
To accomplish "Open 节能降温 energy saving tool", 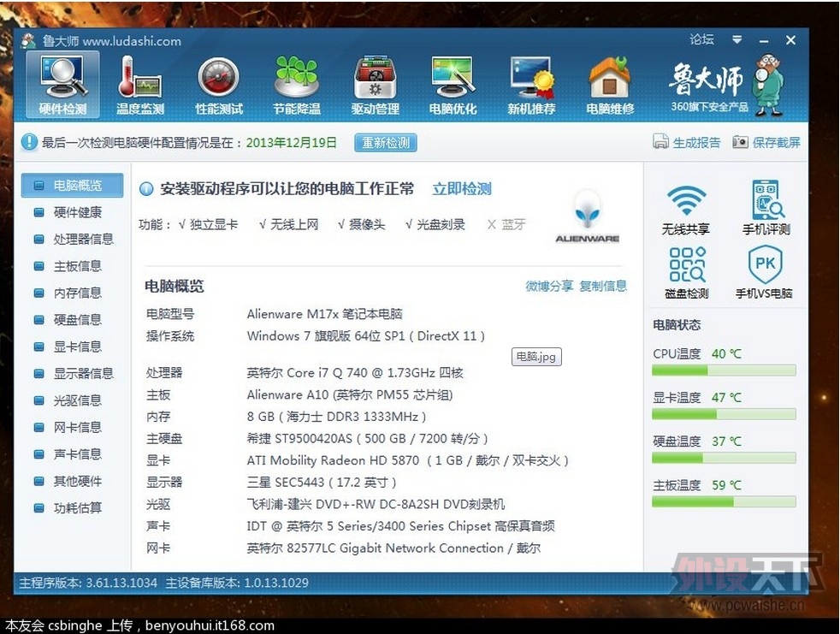I will (x=297, y=85).
